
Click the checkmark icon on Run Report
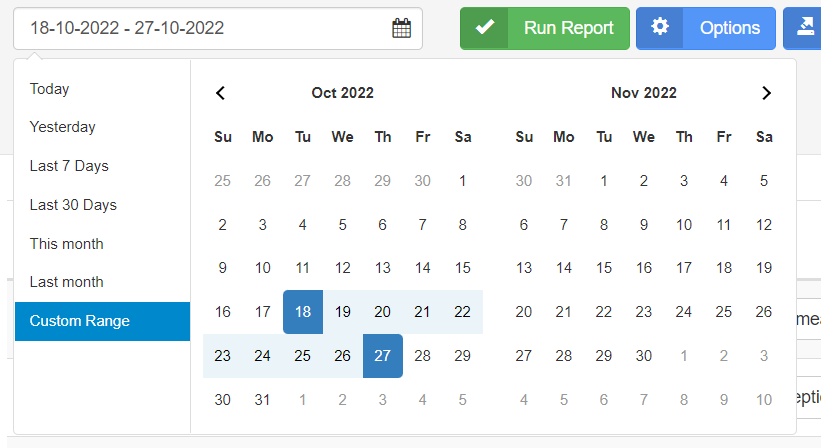click(485, 28)
